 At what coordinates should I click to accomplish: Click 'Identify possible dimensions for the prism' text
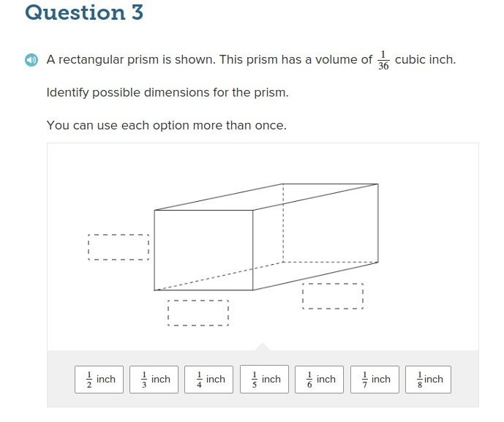(168, 93)
